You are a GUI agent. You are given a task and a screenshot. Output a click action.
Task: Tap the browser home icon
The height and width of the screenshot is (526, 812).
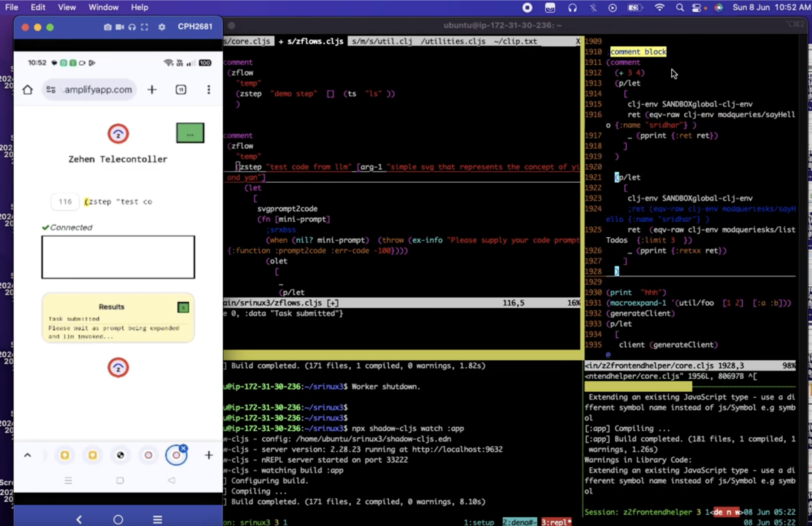[28, 90]
